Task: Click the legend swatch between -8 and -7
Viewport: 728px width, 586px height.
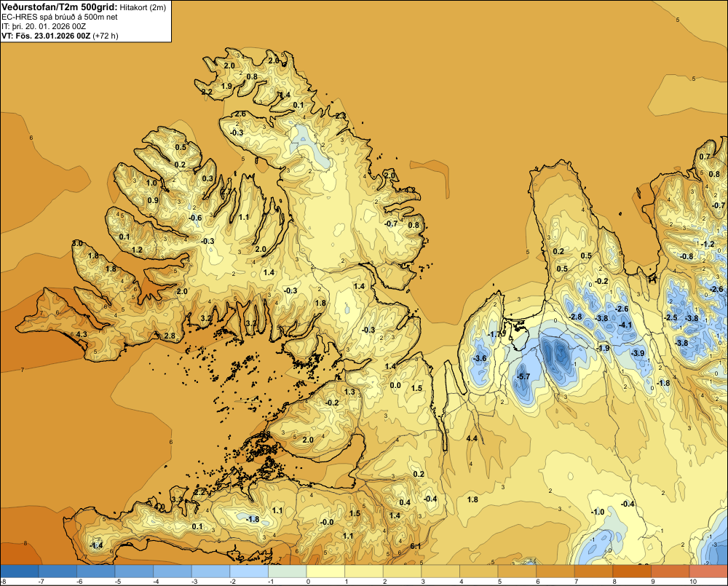Action: pyautogui.click(x=20, y=571)
